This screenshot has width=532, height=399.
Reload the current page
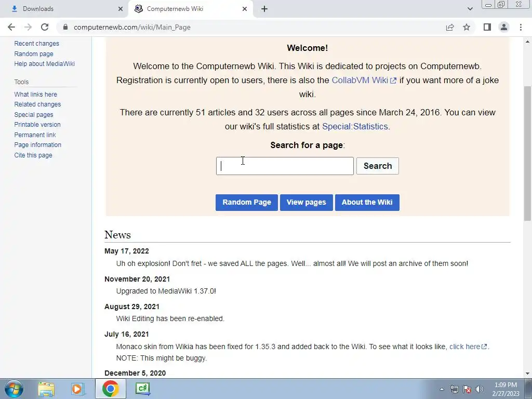45,27
